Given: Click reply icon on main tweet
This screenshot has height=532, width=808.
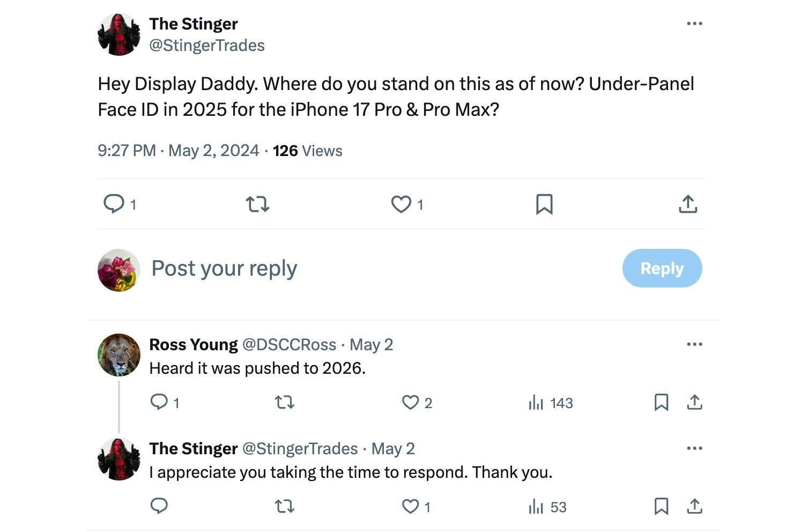Looking at the screenshot, I should 114,204.
